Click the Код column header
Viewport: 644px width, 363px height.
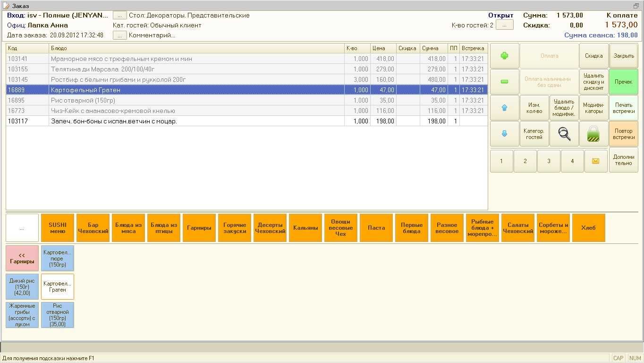[x=27, y=48]
